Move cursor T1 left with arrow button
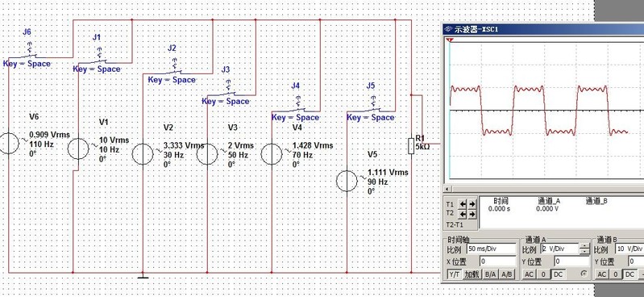This screenshot has width=644, height=297. 463,204
